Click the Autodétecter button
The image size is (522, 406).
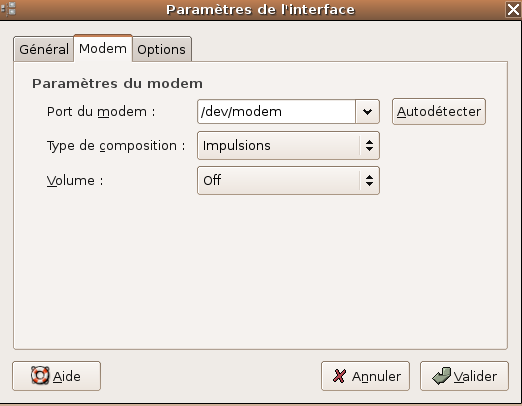[x=439, y=111]
